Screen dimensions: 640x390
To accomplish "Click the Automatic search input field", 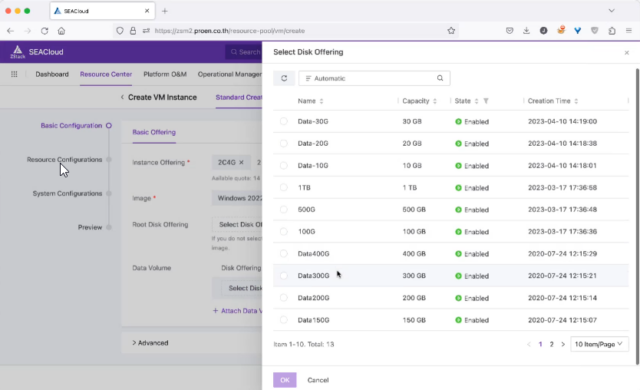I will [x=374, y=78].
